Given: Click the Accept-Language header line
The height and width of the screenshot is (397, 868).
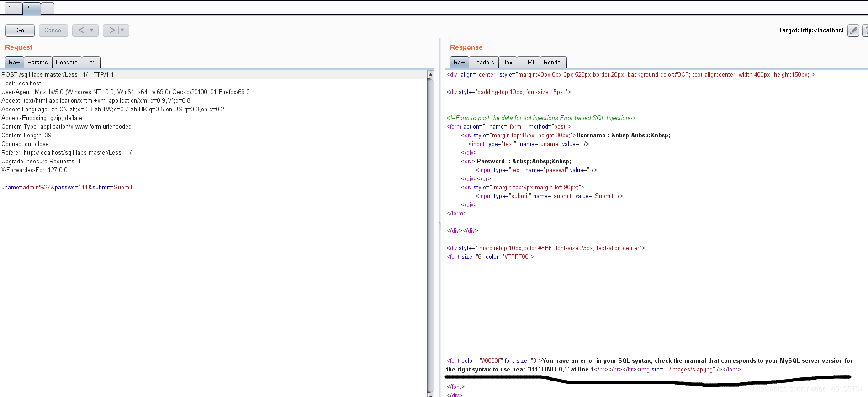Looking at the screenshot, I should coord(113,109).
